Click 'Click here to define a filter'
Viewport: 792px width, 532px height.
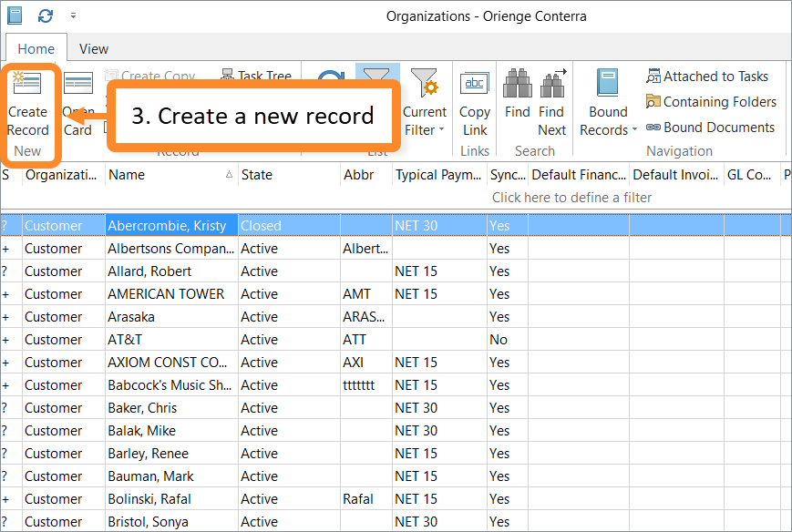point(571,198)
